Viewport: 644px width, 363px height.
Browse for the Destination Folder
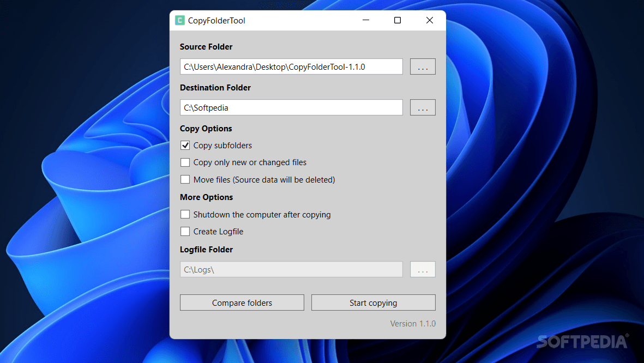(x=423, y=107)
